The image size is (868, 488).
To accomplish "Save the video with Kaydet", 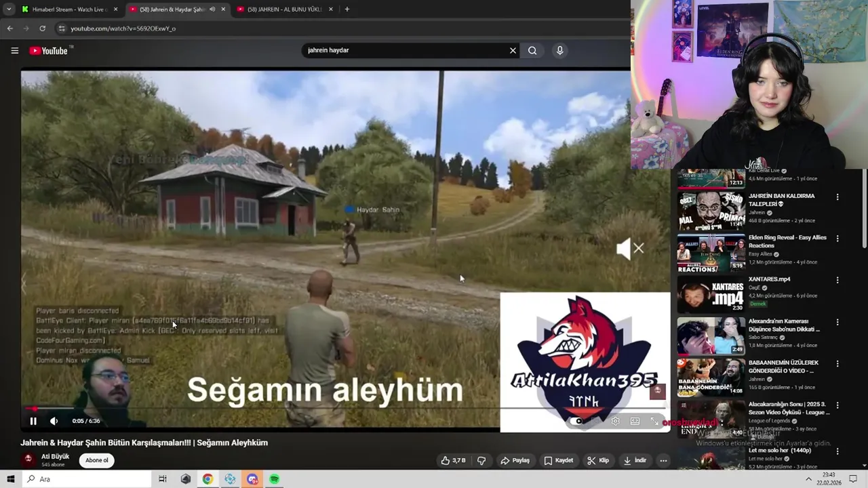I will [x=558, y=460].
